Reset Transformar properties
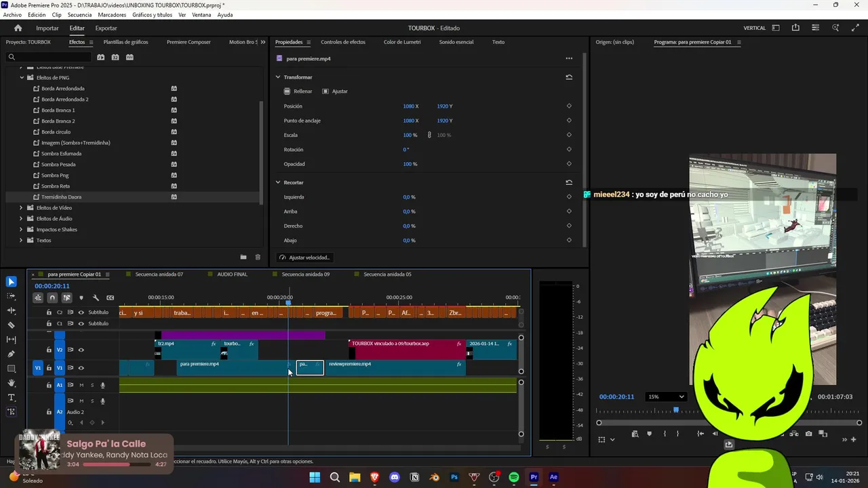The image size is (868, 488). coord(569,77)
